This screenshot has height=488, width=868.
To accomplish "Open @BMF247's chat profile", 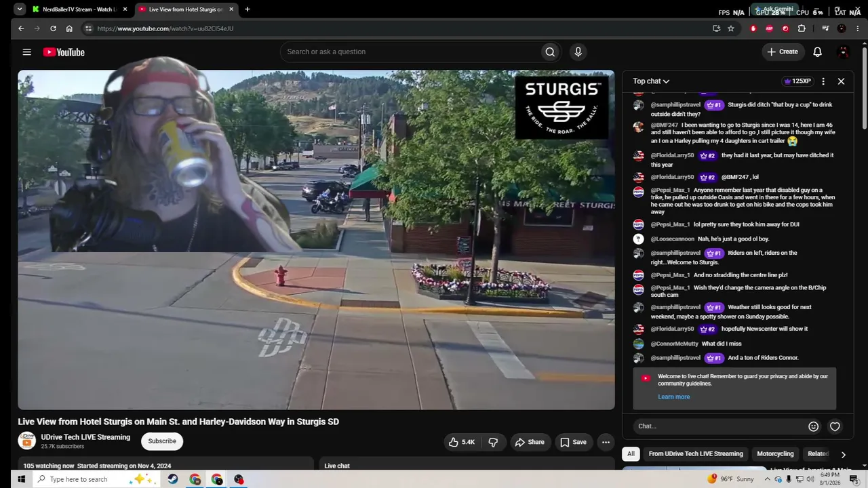I will click(665, 125).
